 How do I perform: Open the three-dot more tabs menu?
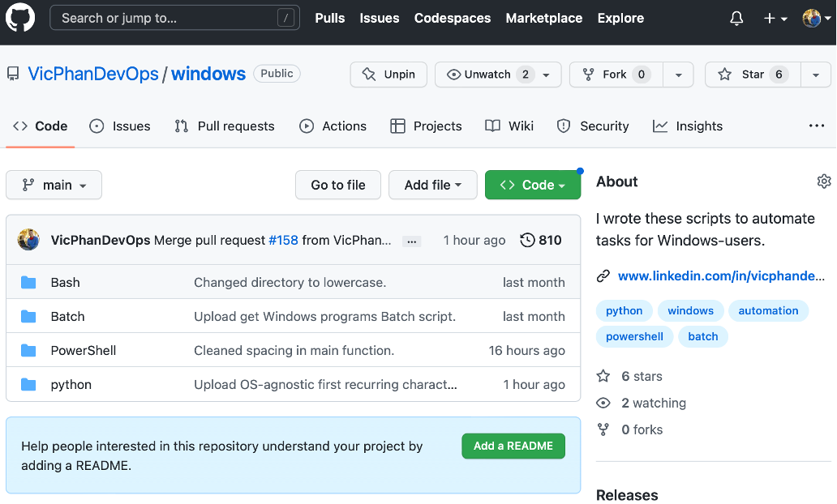coord(816,126)
